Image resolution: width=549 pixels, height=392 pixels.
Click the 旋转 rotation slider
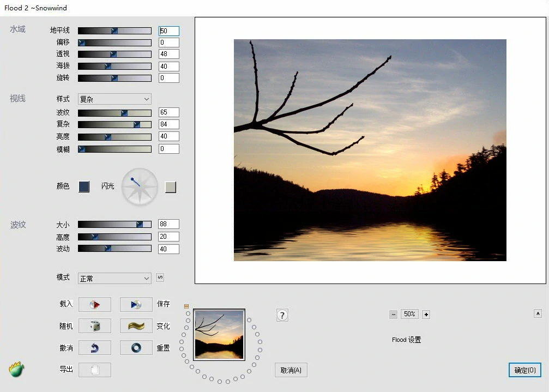114,78
